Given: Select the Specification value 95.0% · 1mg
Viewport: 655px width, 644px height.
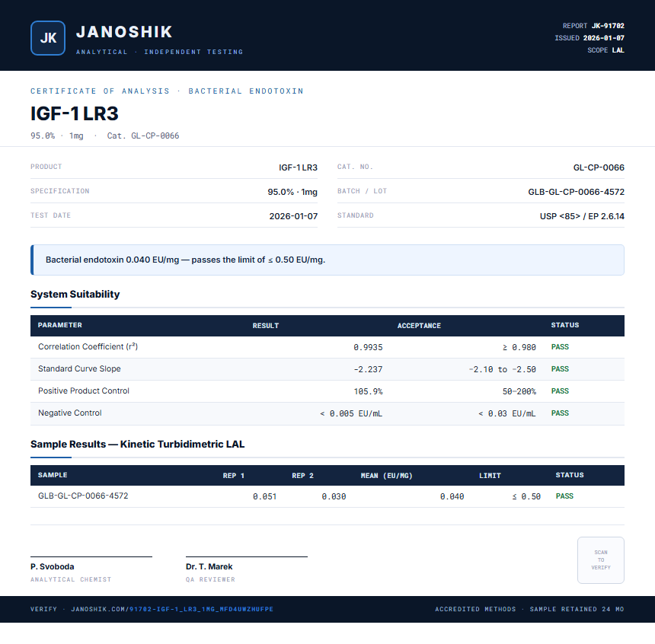Looking at the screenshot, I should coord(292,192).
